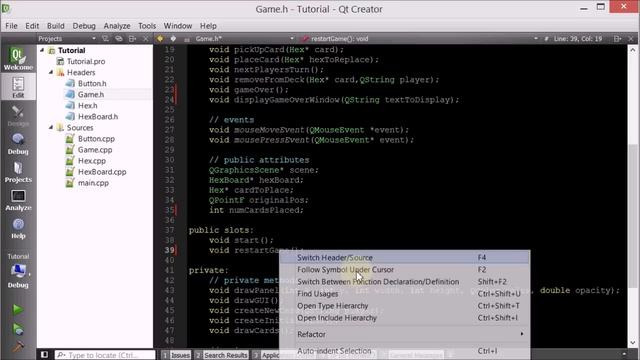Choose Open Type Hierarchy
Viewport: 640px width, 360px height.
(x=404, y=306)
